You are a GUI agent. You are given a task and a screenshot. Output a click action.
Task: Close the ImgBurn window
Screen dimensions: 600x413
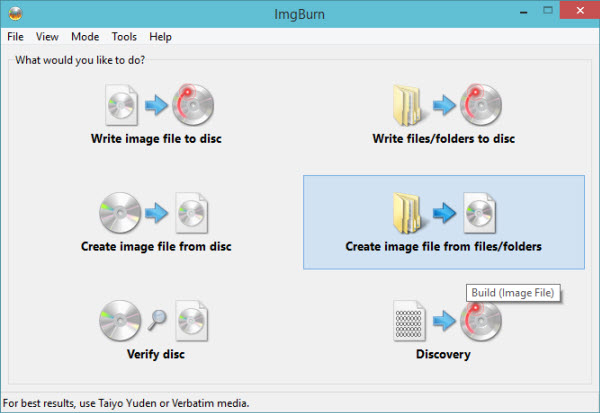point(580,10)
